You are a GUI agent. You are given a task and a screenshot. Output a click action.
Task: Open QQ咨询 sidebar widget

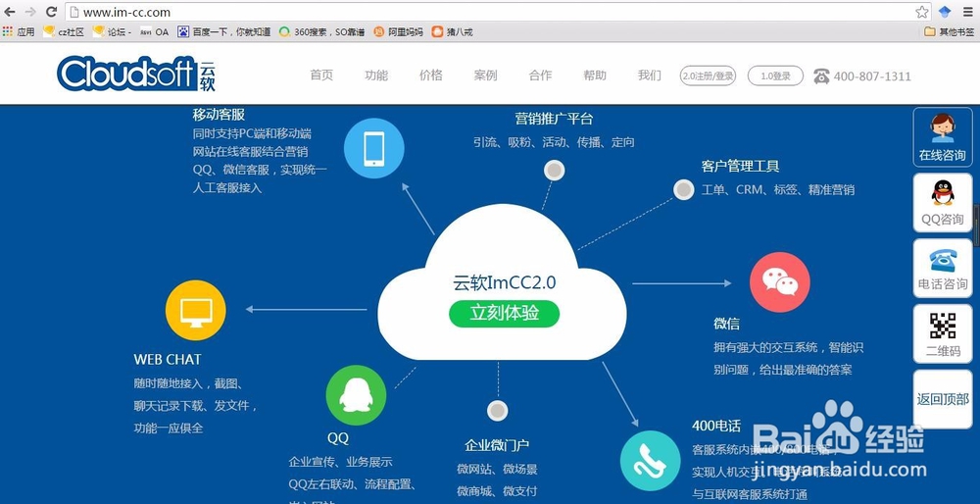[943, 203]
